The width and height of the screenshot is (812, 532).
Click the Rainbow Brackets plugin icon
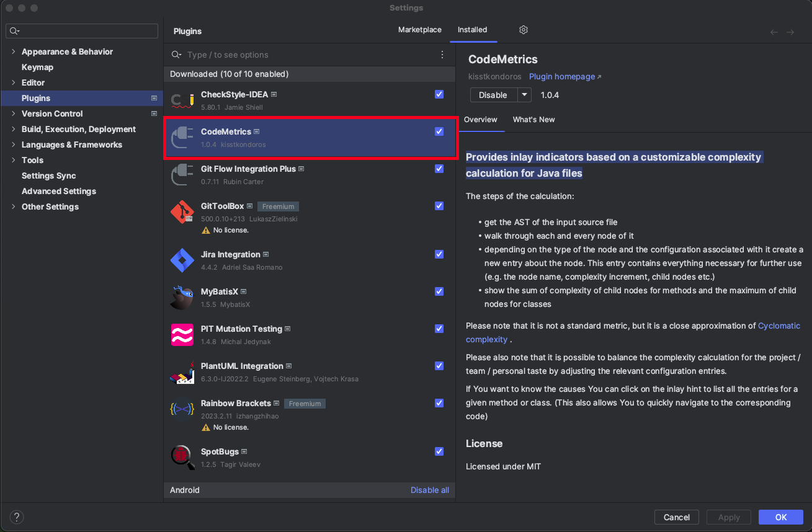(x=182, y=409)
